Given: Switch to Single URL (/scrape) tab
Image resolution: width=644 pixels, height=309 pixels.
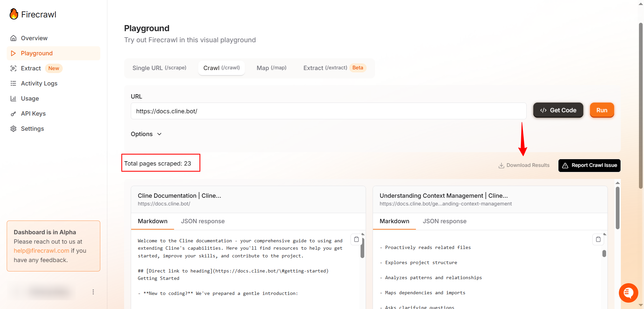Looking at the screenshot, I should tap(159, 68).
